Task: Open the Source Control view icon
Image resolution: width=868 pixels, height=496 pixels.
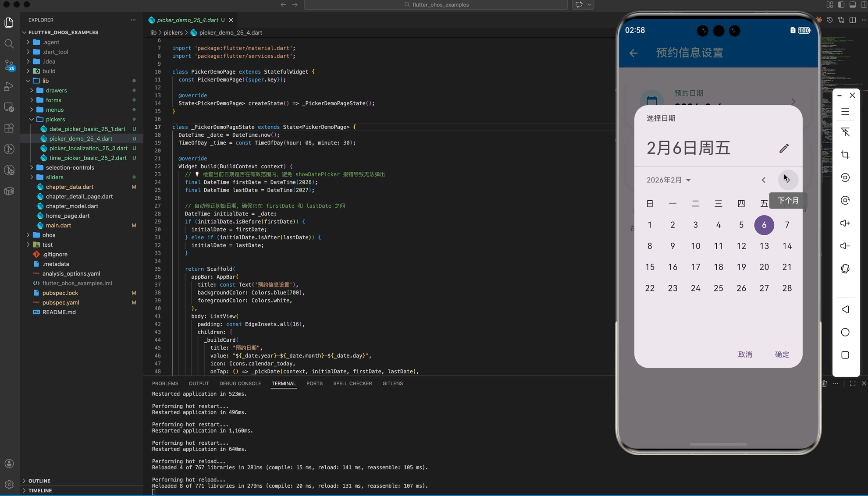Action: pyautogui.click(x=9, y=65)
